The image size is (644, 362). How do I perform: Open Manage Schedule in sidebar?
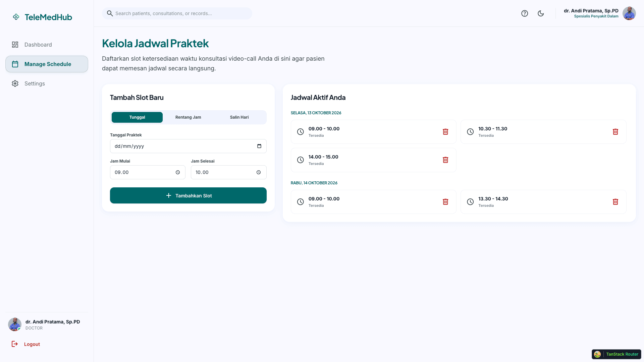47,64
